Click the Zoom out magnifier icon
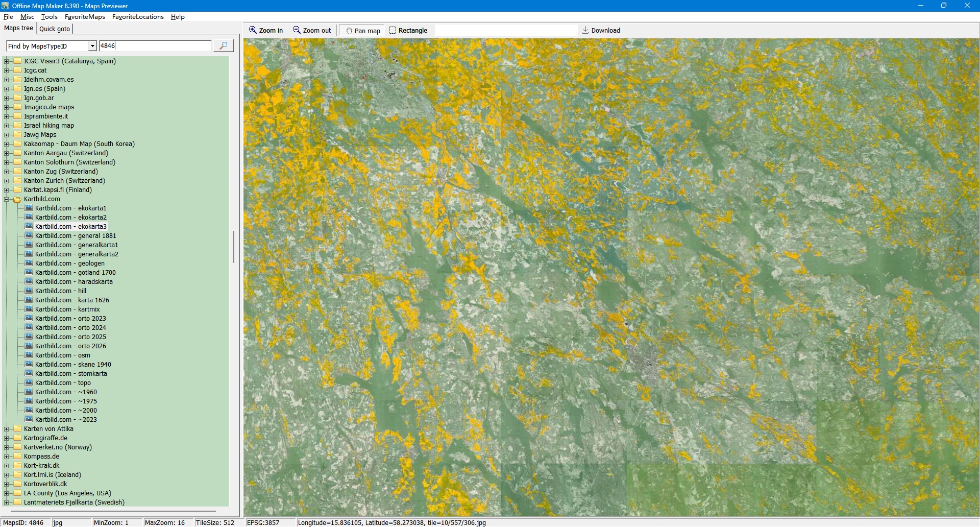The image size is (980, 527). (297, 30)
